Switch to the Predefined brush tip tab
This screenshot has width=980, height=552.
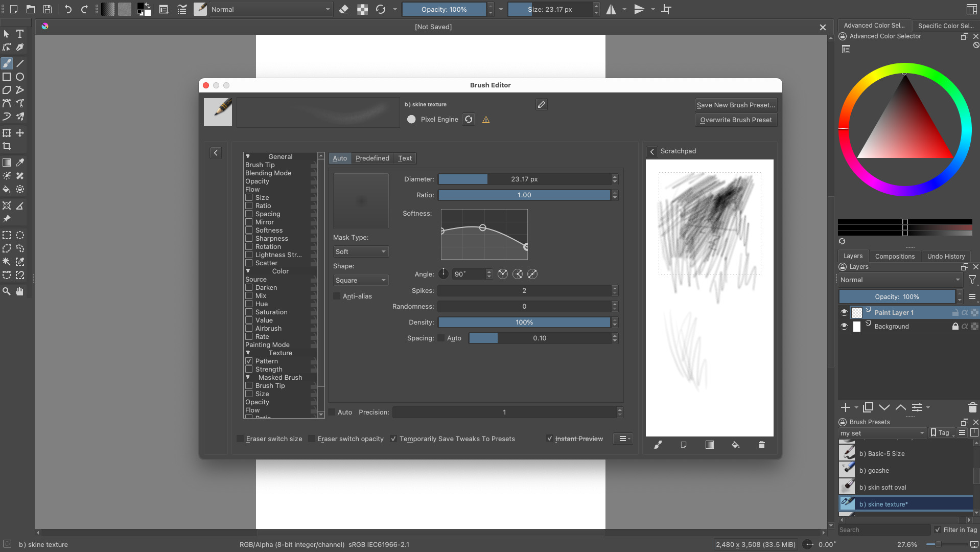[x=372, y=158]
